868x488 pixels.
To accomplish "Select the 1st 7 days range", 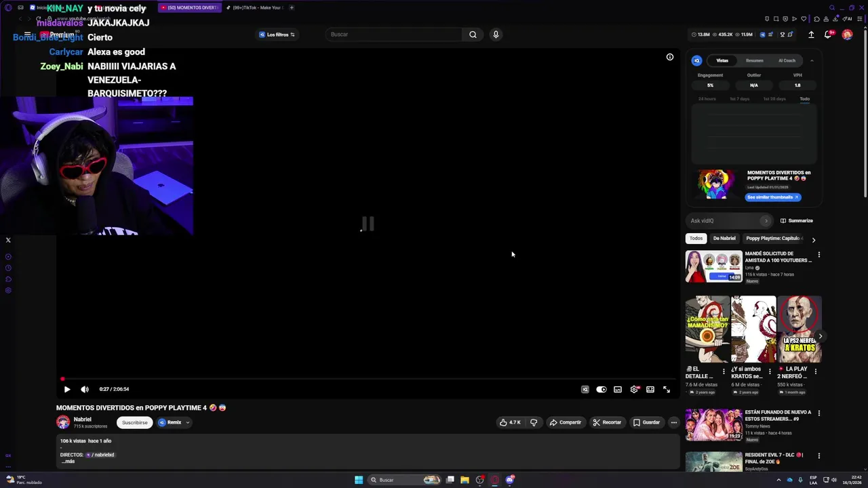I will pos(739,99).
